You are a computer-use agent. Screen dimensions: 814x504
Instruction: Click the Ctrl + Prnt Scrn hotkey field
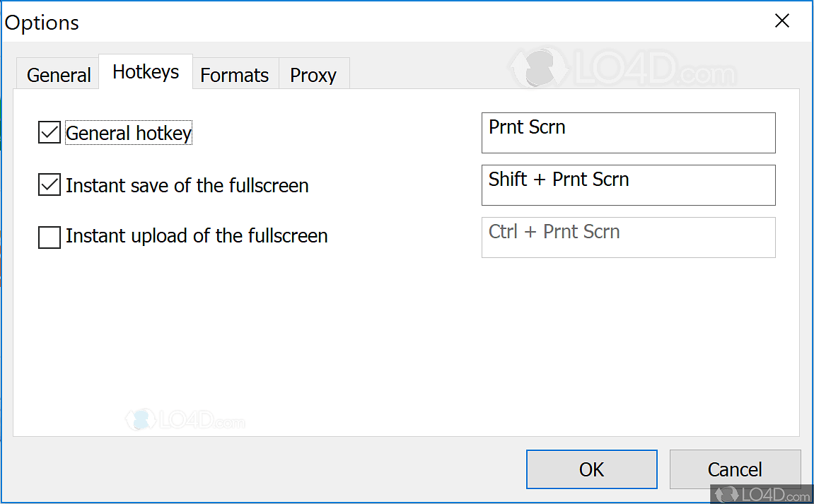pos(628,238)
